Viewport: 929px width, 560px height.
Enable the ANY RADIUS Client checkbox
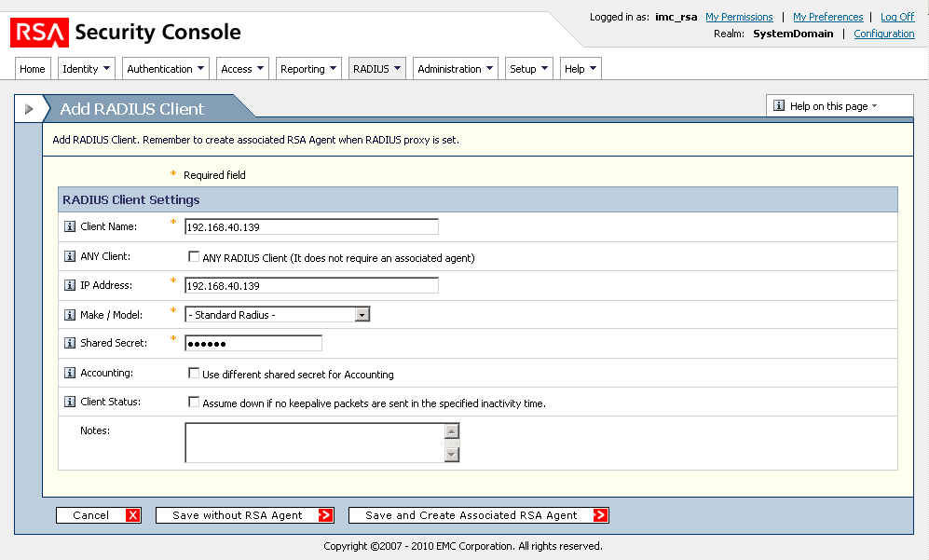pos(194,256)
